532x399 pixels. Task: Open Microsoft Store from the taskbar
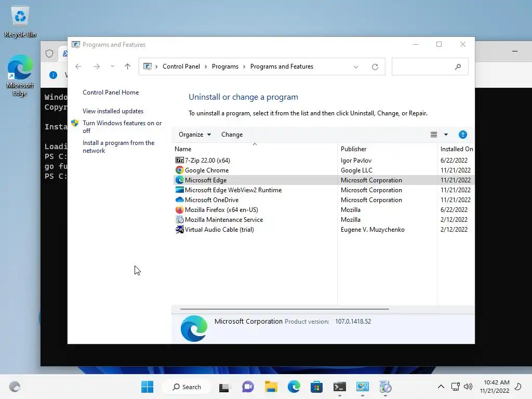pyautogui.click(x=316, y=387)
